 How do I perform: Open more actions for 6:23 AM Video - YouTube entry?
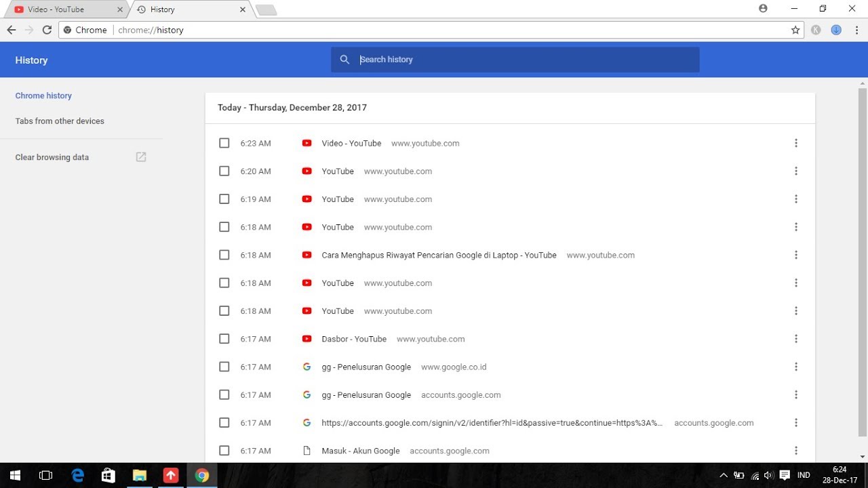[x=796, y=143]
